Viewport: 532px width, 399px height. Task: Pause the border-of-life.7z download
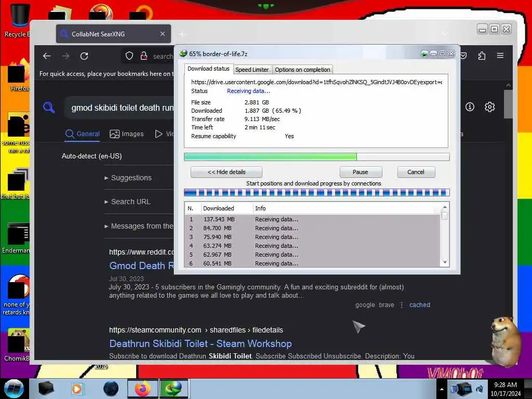pos(361,172)
